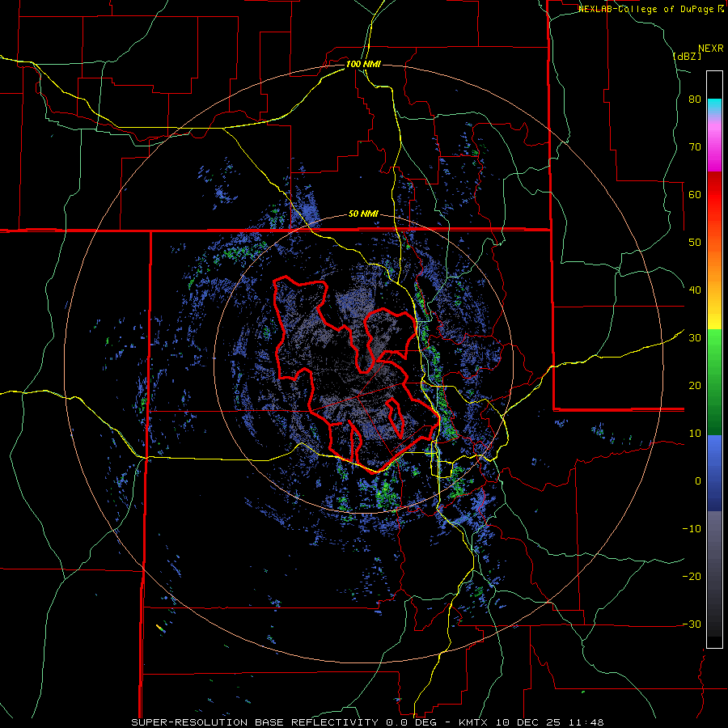Image resolution: width=728 pixels, height=728 pixels.
Task: Click the 50 value on the dBZ scale
Action: 695,243
